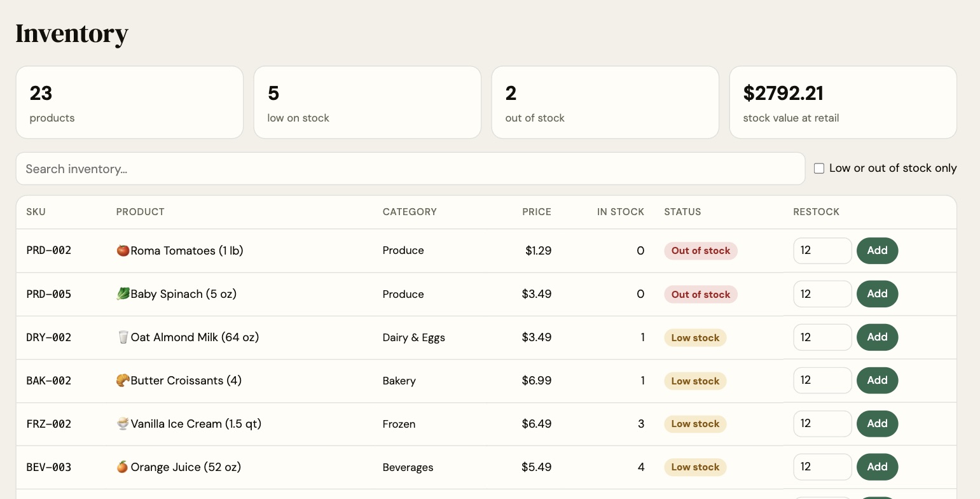Click the Dairy & Eggs category cell
The width and height of the screenshot is (980, 499).
414,337
